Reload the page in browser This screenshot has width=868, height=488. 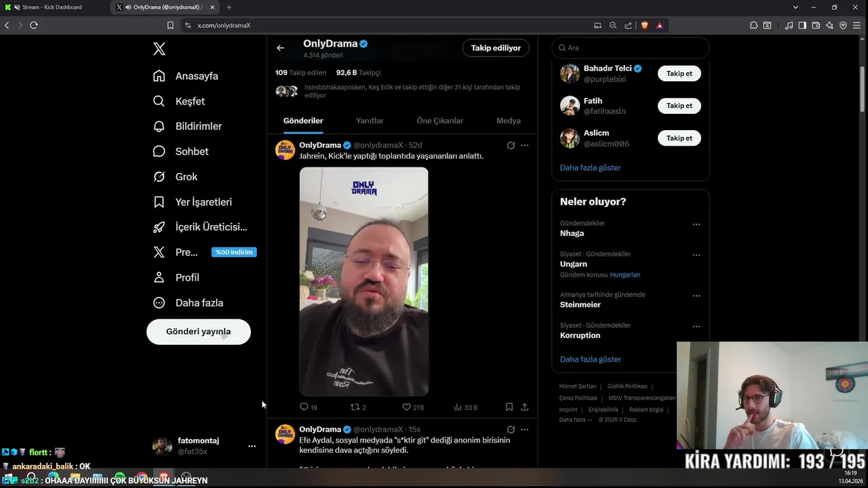click(x=34, y=25)
